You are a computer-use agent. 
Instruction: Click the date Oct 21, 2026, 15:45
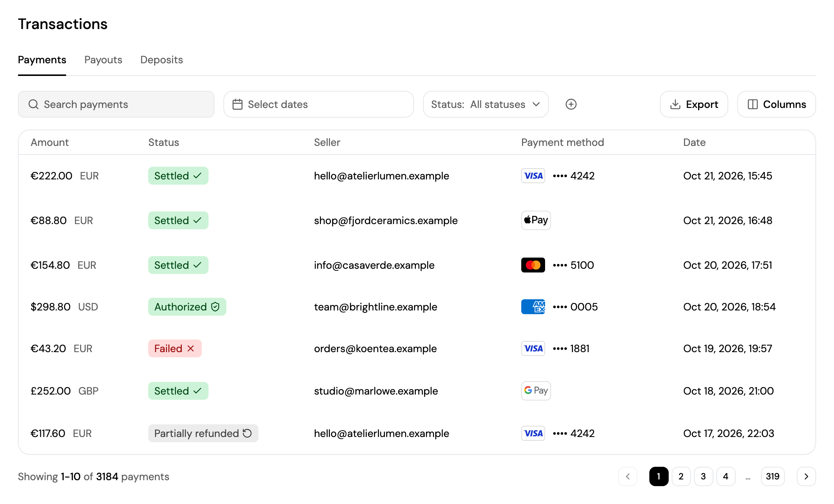[x=728, y=176]
